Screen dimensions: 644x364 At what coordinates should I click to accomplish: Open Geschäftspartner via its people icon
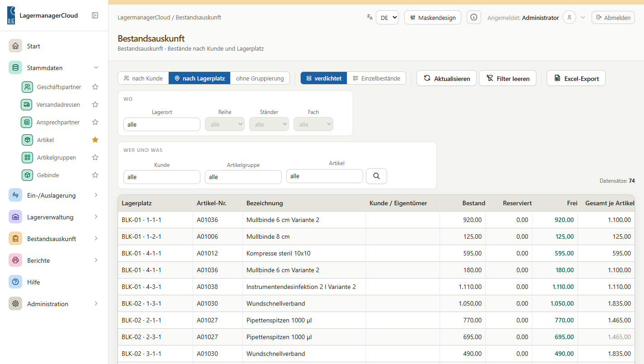click(27, 87)
